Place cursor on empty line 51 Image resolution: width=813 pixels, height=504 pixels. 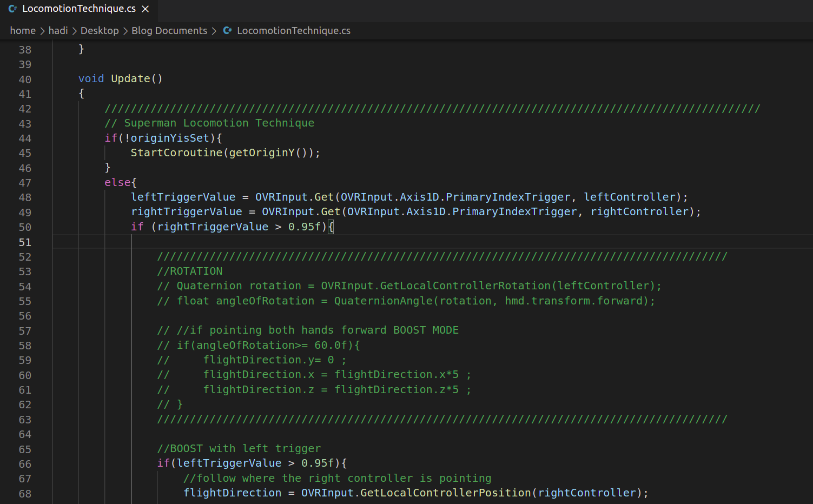point(433,242)
